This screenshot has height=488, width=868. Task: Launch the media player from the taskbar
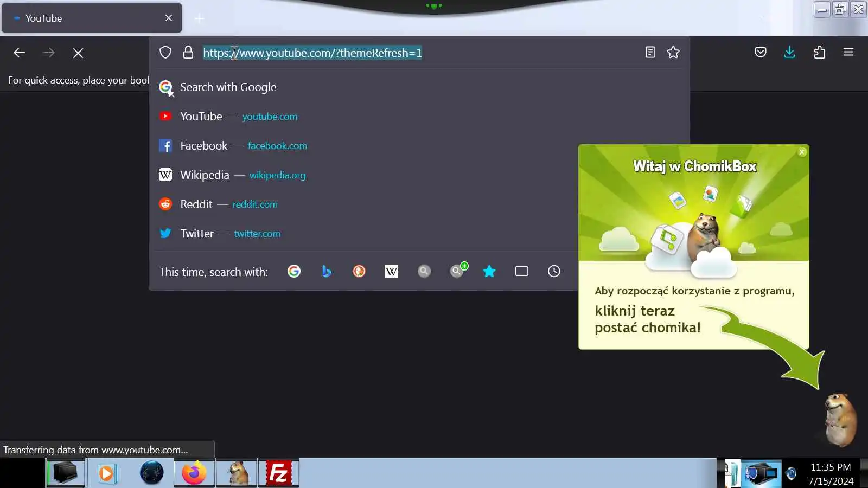point(107,473)
